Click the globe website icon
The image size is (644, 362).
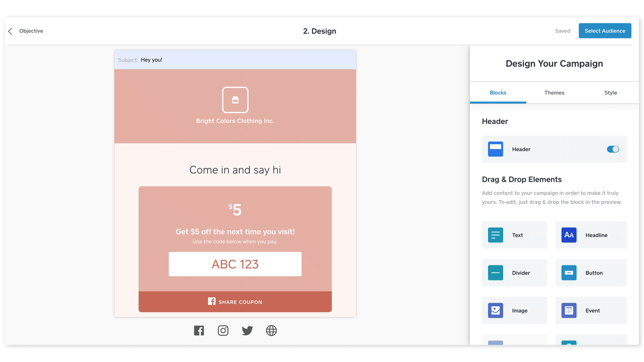click(271, 330)
